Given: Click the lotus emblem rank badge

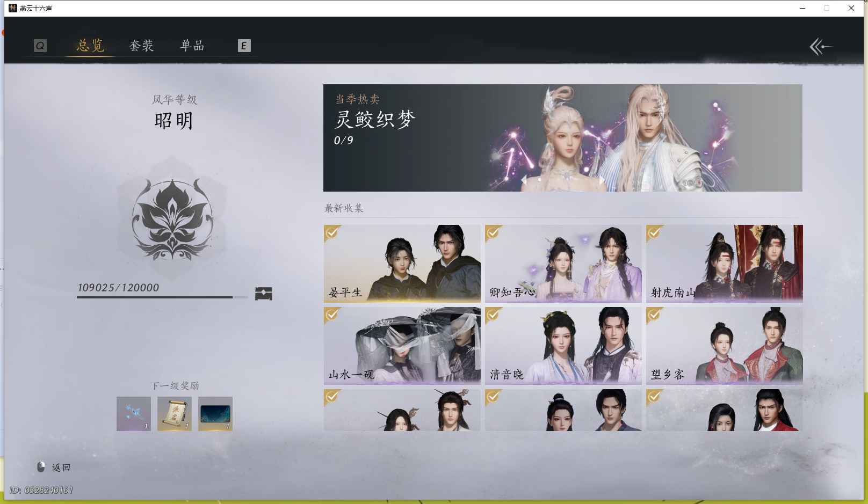Looking at the screenshot, I should (x=172, y=220).
